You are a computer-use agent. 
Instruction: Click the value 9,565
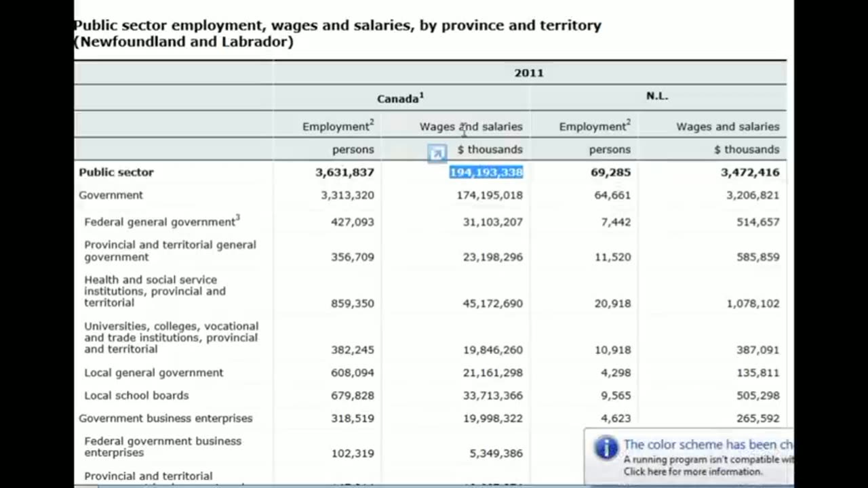tap(616, 396)
